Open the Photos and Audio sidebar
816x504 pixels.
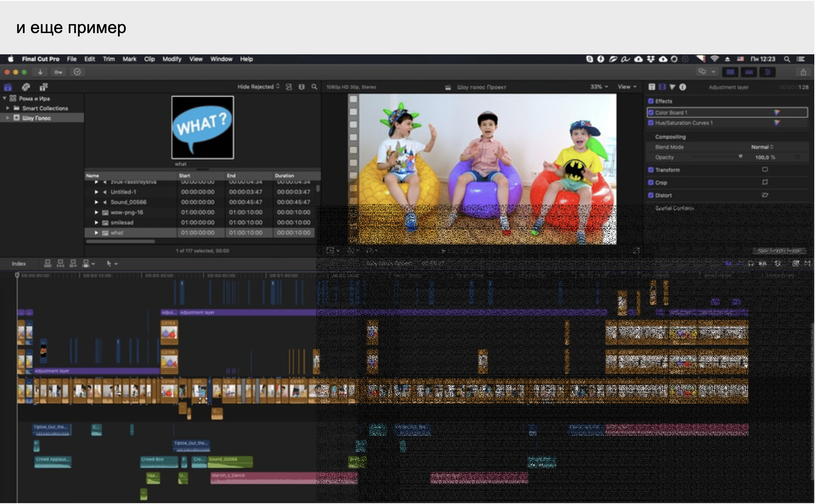(x=26, y=87)
